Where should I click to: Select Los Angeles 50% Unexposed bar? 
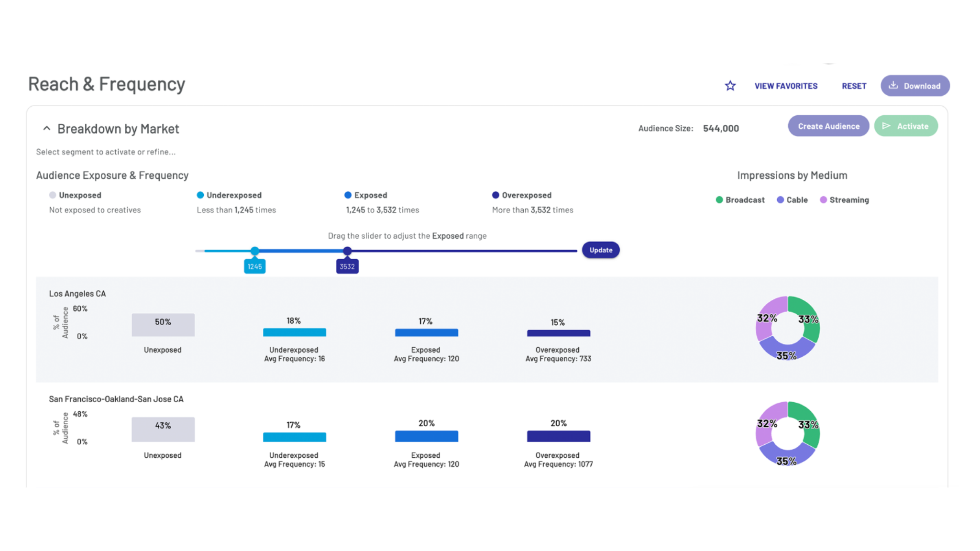pyautogui.click(x=163, y=325)
